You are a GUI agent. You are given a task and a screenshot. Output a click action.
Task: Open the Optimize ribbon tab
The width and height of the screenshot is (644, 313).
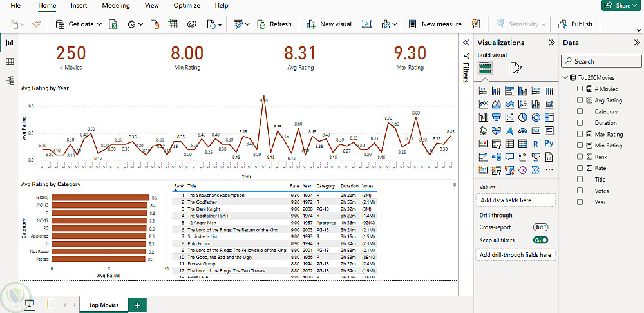[187, 6]
